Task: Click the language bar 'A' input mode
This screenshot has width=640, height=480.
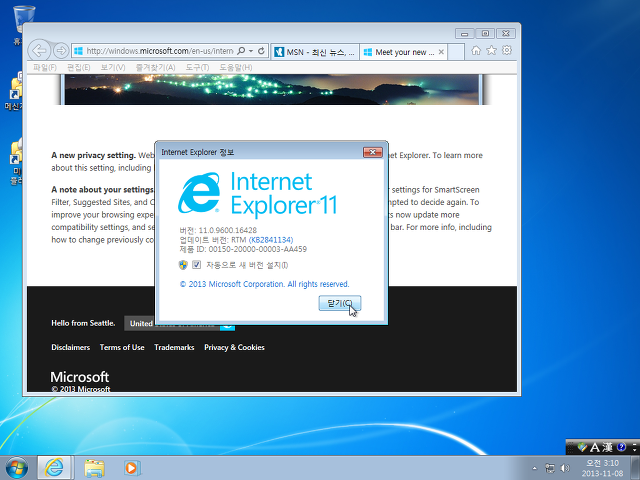Action: 595,448
